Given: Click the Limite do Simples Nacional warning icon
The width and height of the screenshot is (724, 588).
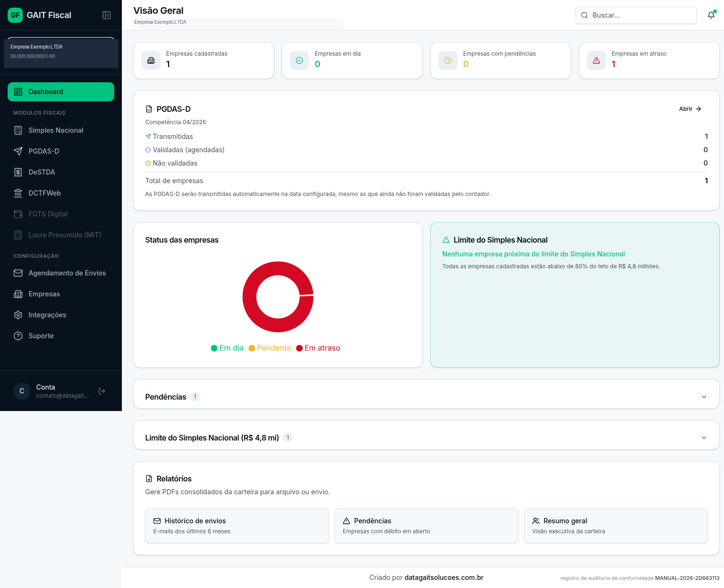Looking at the screenshot, I should click(446, 240).
